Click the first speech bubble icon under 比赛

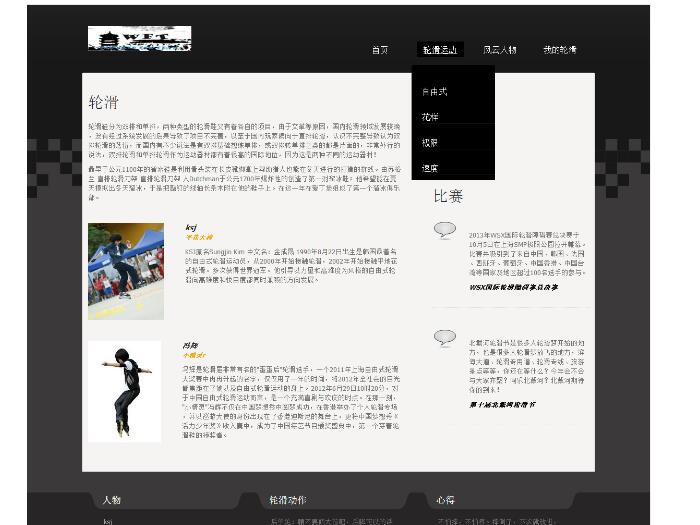[x=444, y=231]
